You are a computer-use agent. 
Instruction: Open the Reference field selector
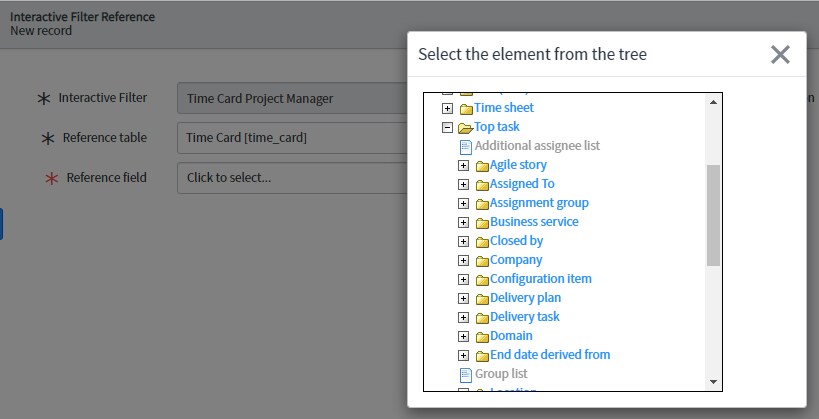pos(292,178)
